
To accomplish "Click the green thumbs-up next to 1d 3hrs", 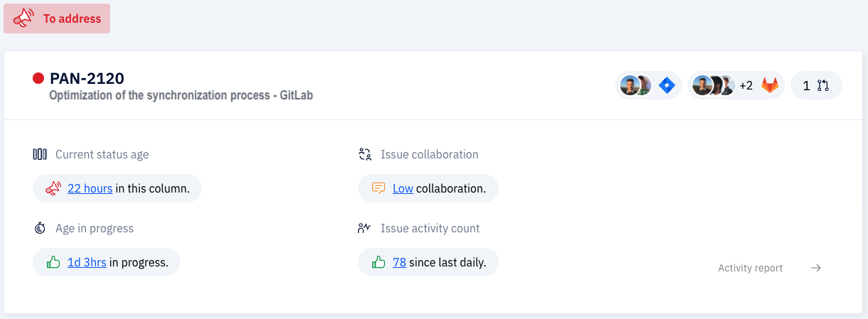I will 53,262.
